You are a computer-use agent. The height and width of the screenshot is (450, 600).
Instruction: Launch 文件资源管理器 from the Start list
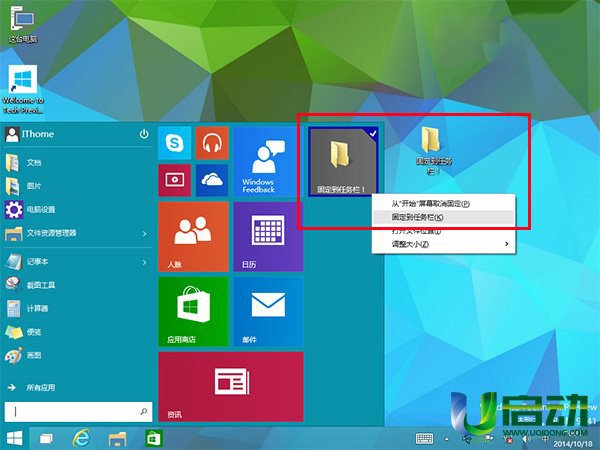click(x=71, y=233)
